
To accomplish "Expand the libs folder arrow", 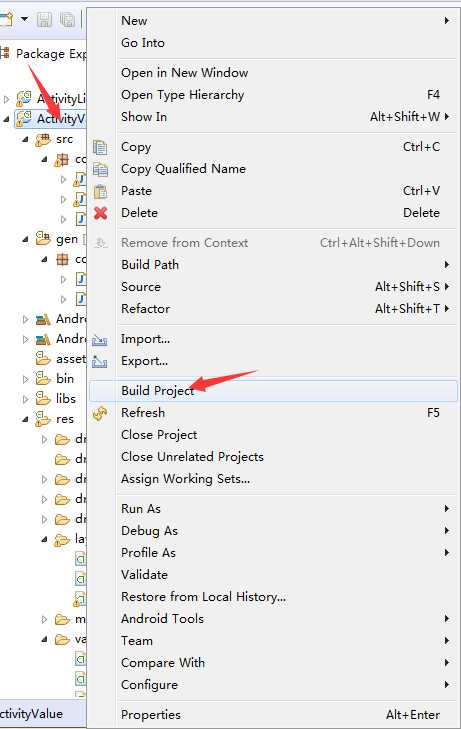I will [x=26, y=399].
